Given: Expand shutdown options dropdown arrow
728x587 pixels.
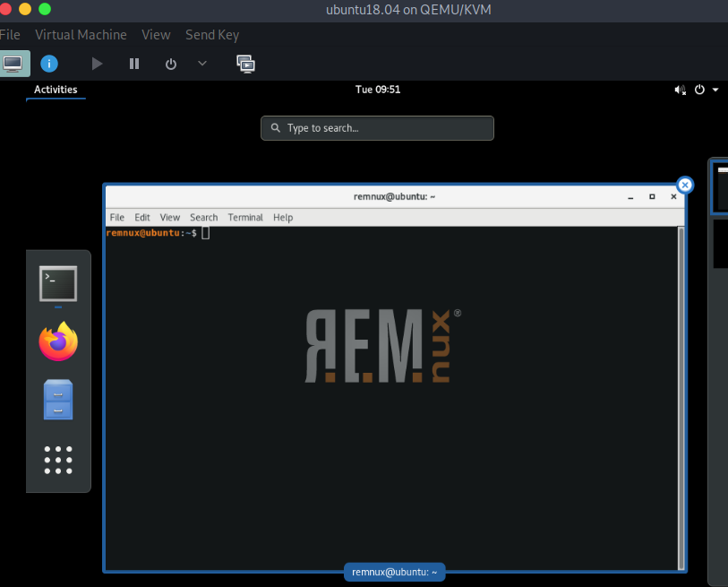Looking at the screenshot, I should coord(202,64).
